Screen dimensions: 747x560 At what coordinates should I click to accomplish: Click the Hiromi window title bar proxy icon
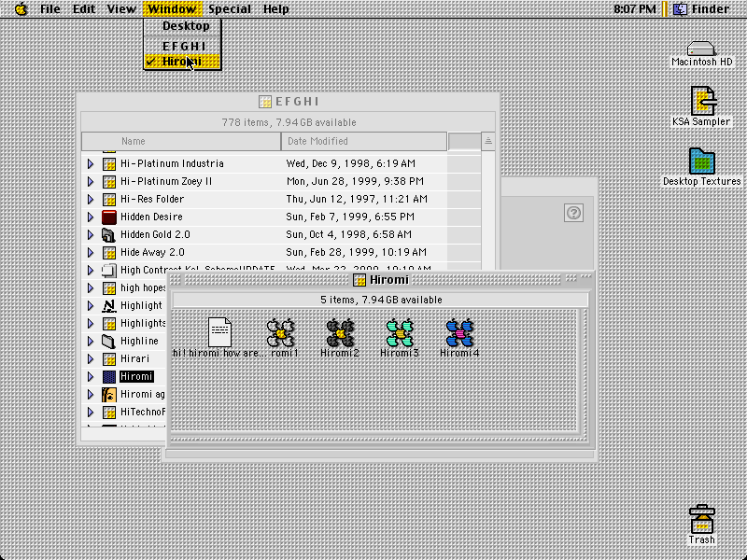coord(359,280)
